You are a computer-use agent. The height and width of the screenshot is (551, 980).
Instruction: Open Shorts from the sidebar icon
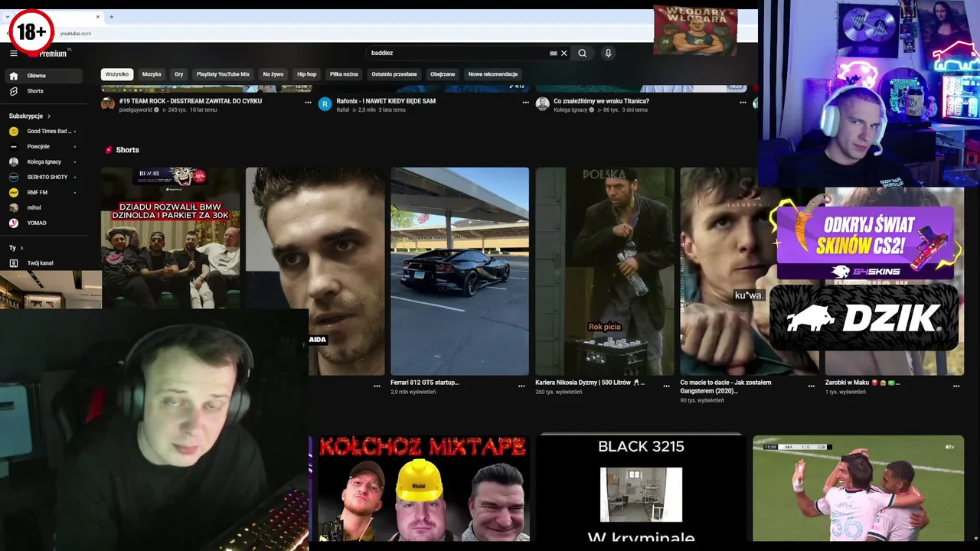coord(14,91)
